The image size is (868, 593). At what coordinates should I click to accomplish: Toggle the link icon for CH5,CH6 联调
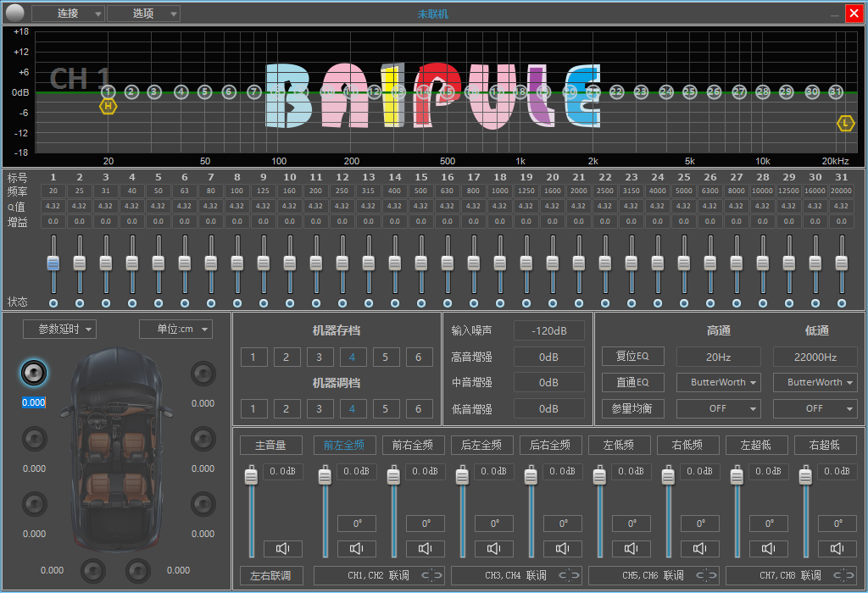point(706,575)
